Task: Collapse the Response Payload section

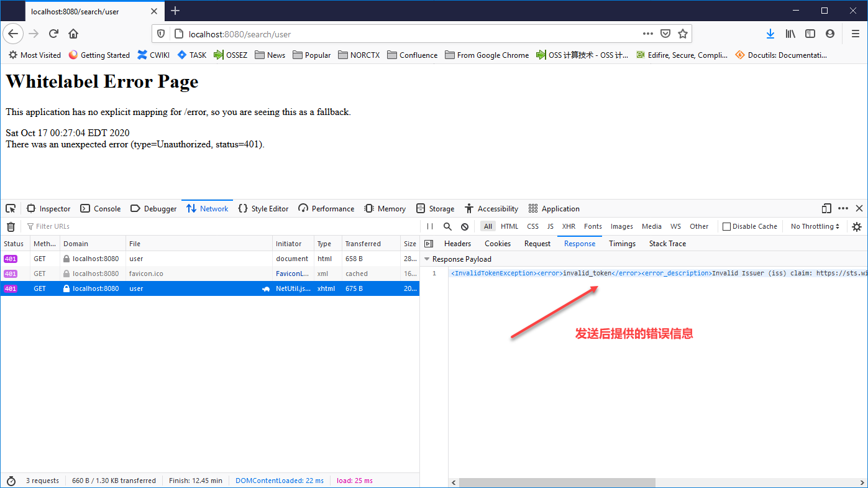Action: pos(427,259)
